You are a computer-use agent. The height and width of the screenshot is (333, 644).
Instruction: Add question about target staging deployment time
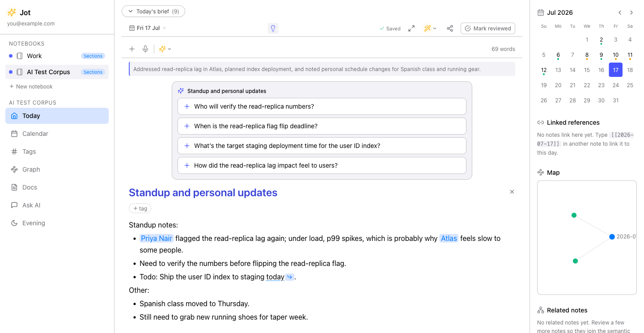click(x=322, y=146)
